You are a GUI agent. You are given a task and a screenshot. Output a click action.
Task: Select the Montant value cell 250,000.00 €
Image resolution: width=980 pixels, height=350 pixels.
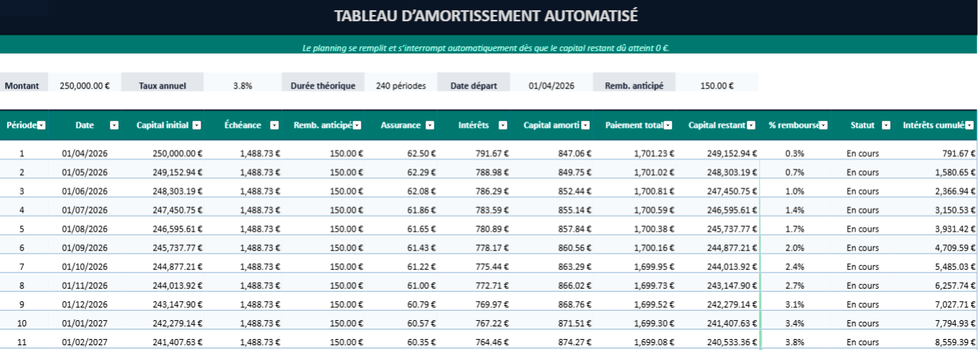(x=84, y=86)
